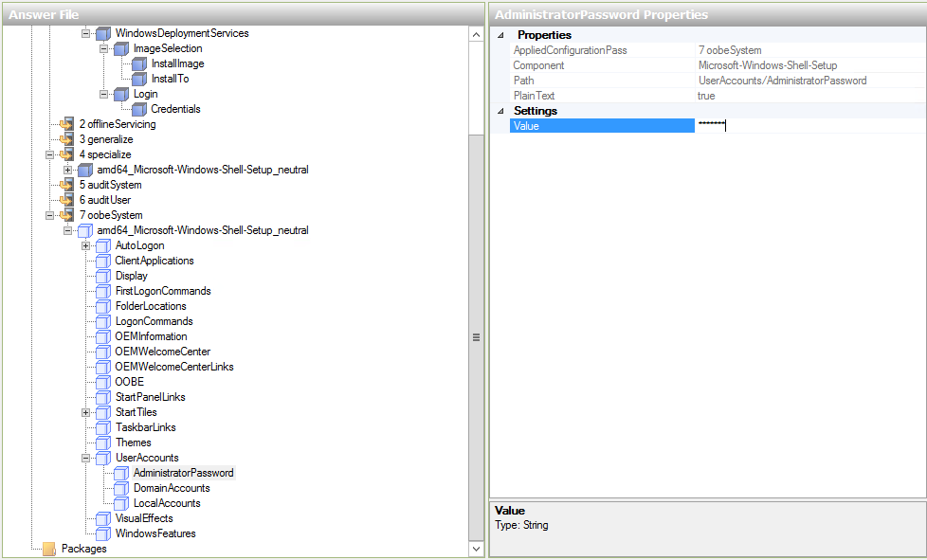927x560 pixels.
Task: Collapse the Settings section
Action: 500,111
